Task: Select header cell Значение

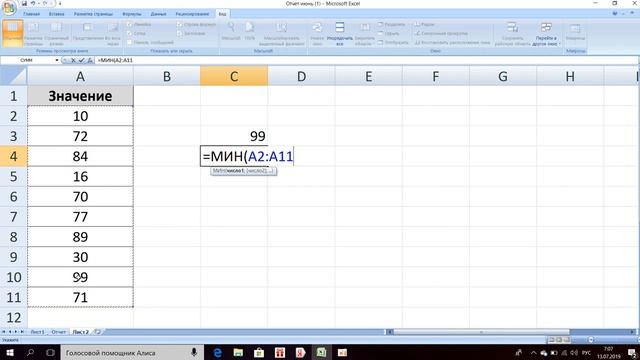Action: click(x=80, y=96)
